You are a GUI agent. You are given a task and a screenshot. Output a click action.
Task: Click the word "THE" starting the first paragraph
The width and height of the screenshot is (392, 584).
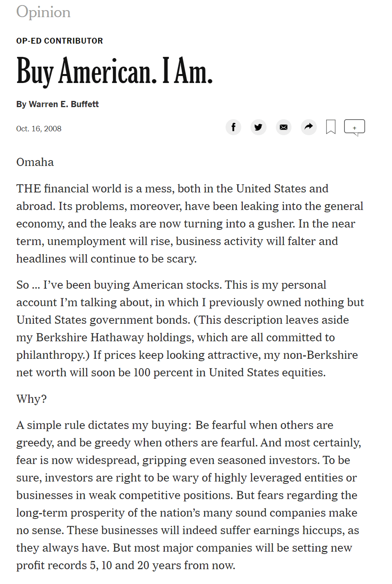click(28, 189)
